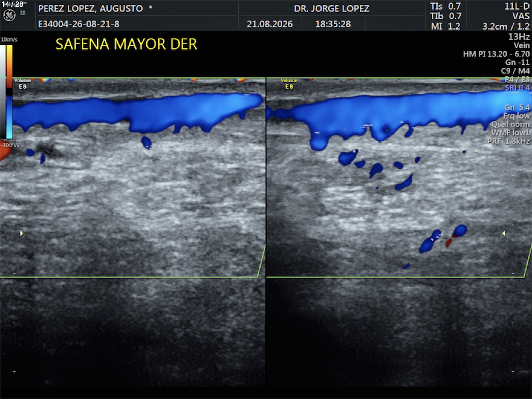532x399 pixels.
Task: Click the exam ID E34004-26-08-21-8
Action: coord(79,24)
